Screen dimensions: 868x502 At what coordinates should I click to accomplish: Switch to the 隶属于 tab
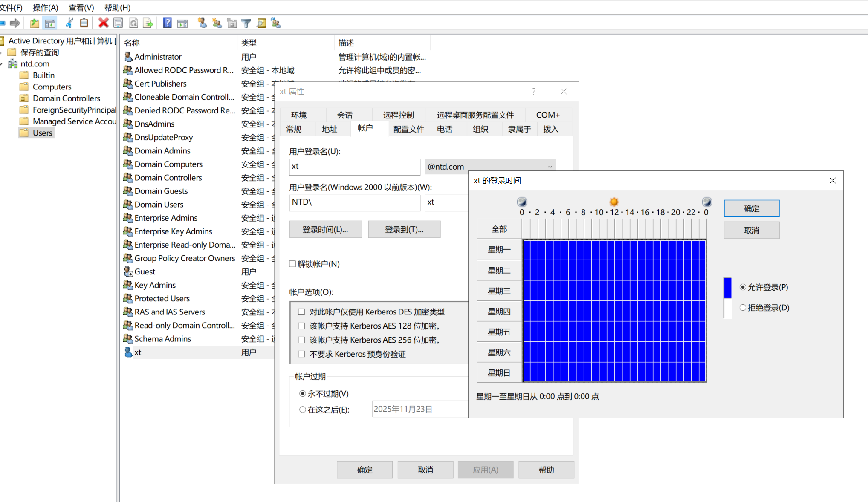(x=519, y=129)
